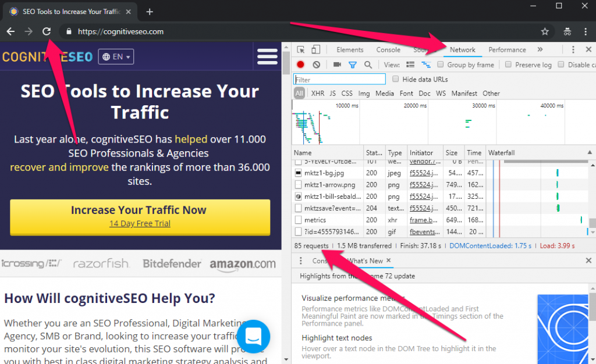Click the webpage vertical scrollbar thumb
This screenshot has width=596, height=364.
tap(286, 62)
